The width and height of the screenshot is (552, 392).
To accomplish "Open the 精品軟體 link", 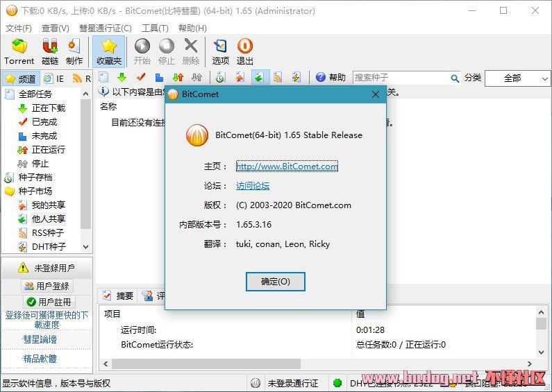I will (40, 359).
